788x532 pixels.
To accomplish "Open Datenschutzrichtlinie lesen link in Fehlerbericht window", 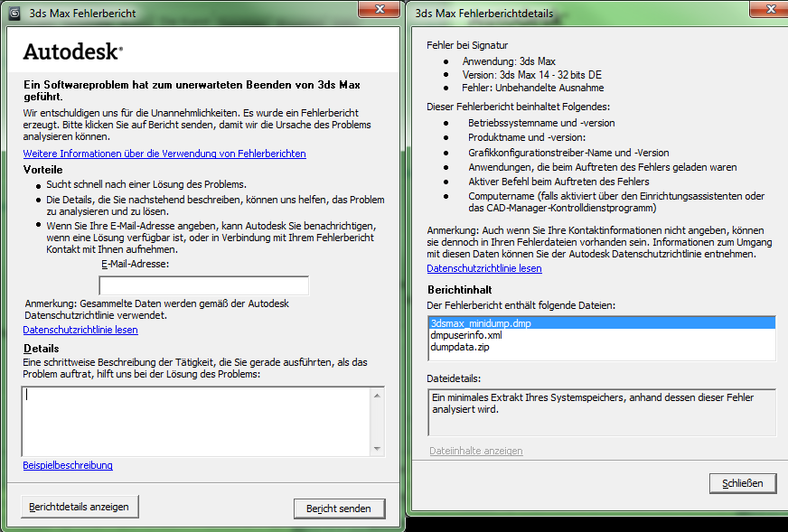I will click(80, 330).
